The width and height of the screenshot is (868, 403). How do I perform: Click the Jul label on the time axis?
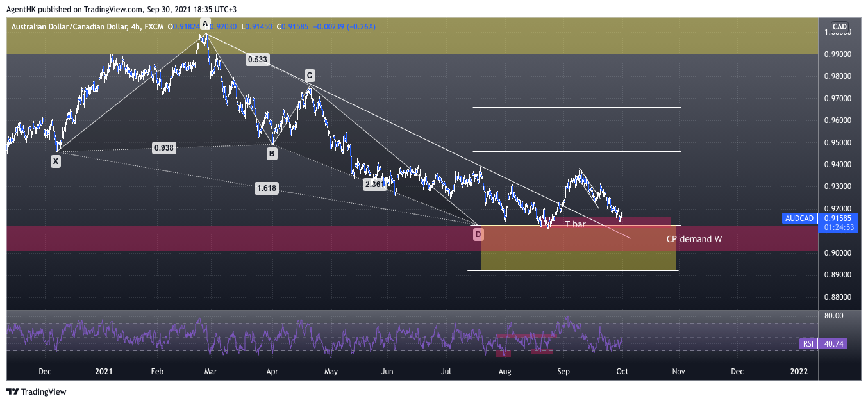[x=447, y=372]
